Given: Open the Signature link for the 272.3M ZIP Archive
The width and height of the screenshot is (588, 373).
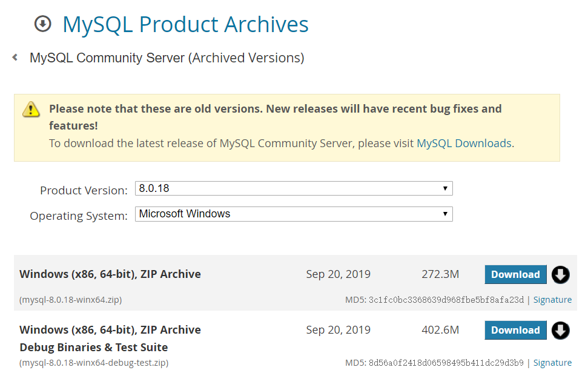Looking at the screenshot, I should (552, 300).
